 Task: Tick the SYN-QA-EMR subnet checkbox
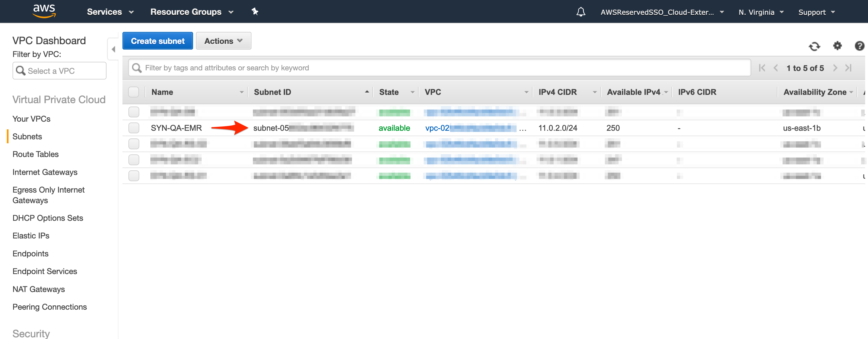point(134,128)
